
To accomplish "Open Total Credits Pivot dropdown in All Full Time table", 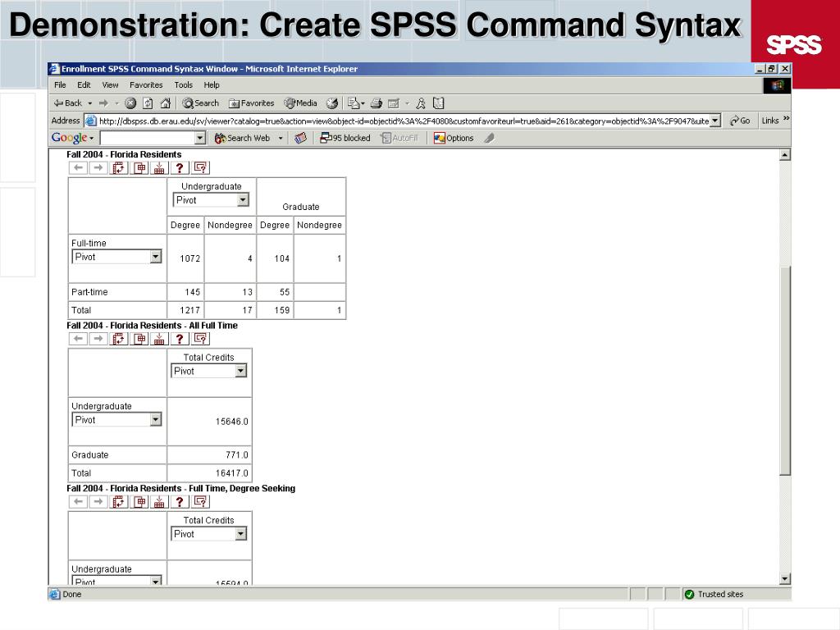I will (x=209, y=372).
